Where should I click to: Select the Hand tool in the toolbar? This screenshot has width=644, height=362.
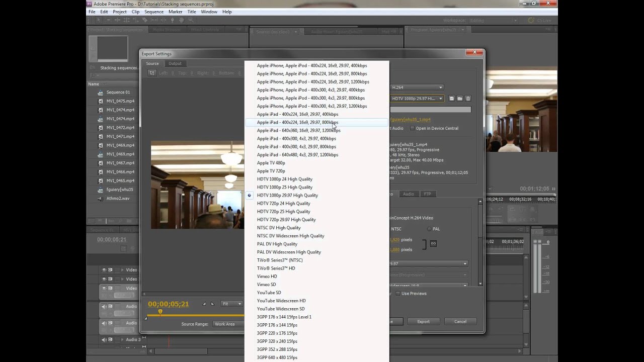[182, 20]
